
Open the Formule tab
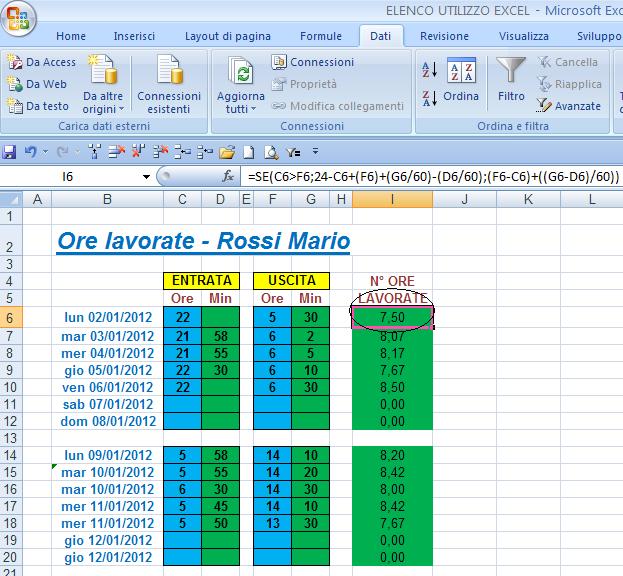[x=321, y=36]
